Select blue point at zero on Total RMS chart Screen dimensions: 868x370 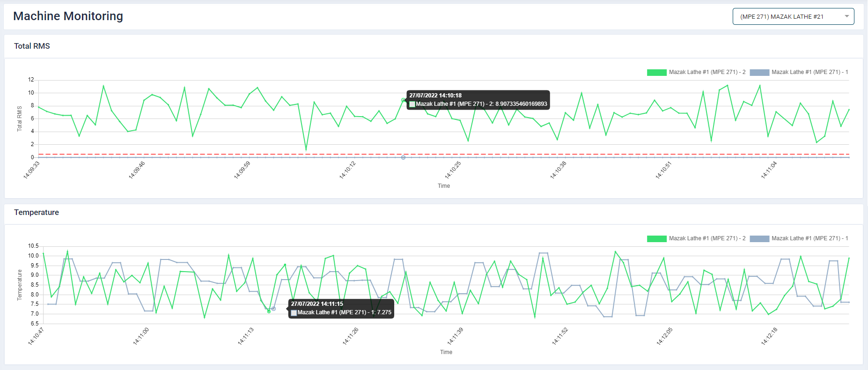tap(403, 157)
